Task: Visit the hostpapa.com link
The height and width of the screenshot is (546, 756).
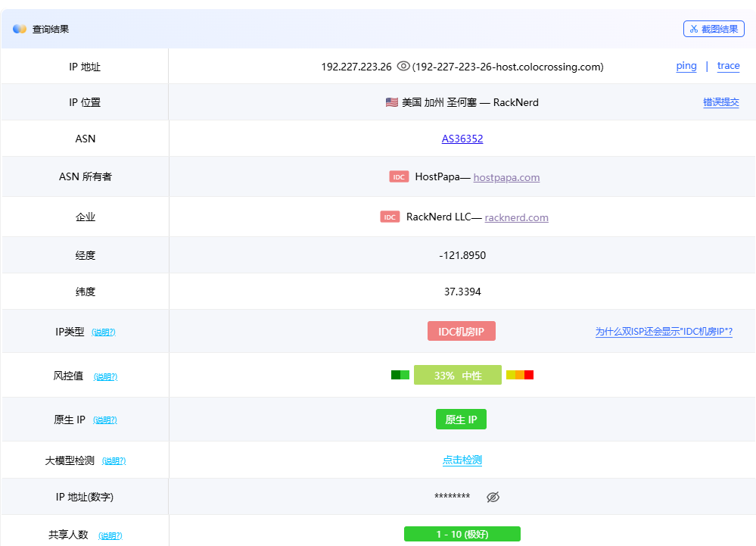Action: pyautogui.click(x=506, y=177)
